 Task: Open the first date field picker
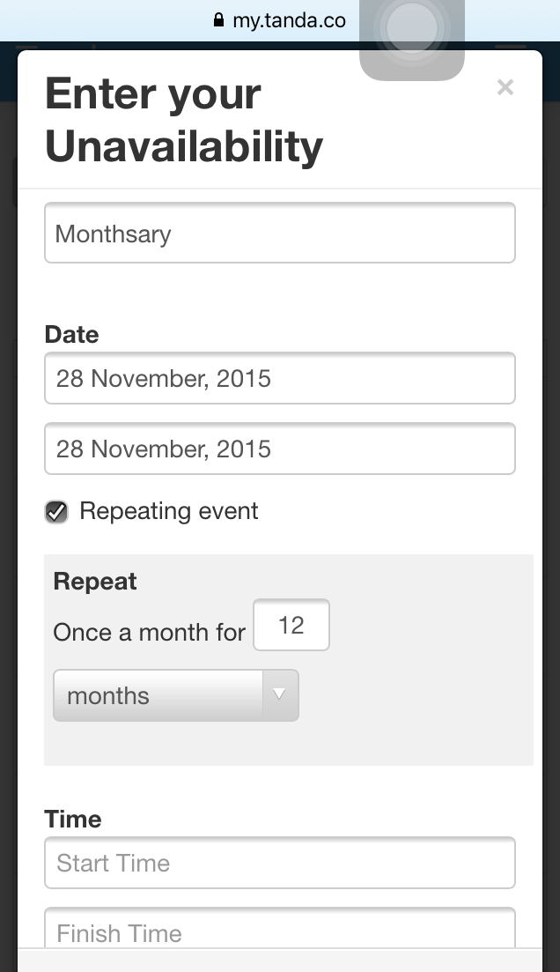[x=280, y=378]
